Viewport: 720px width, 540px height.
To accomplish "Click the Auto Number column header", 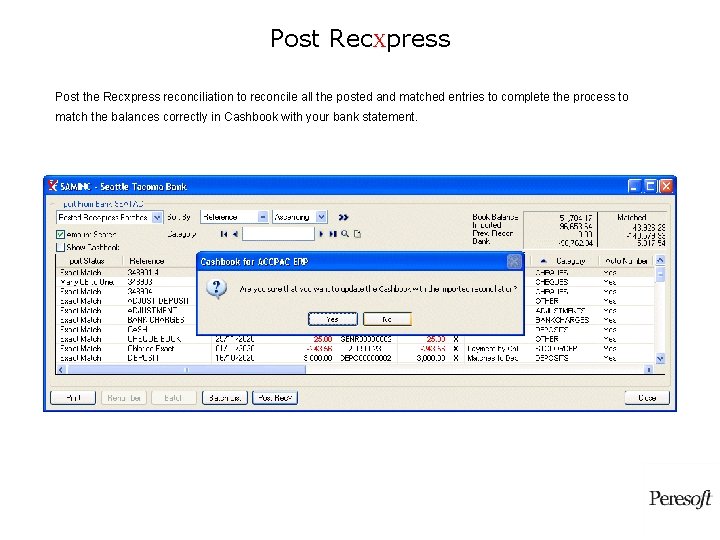I will 626,261.
